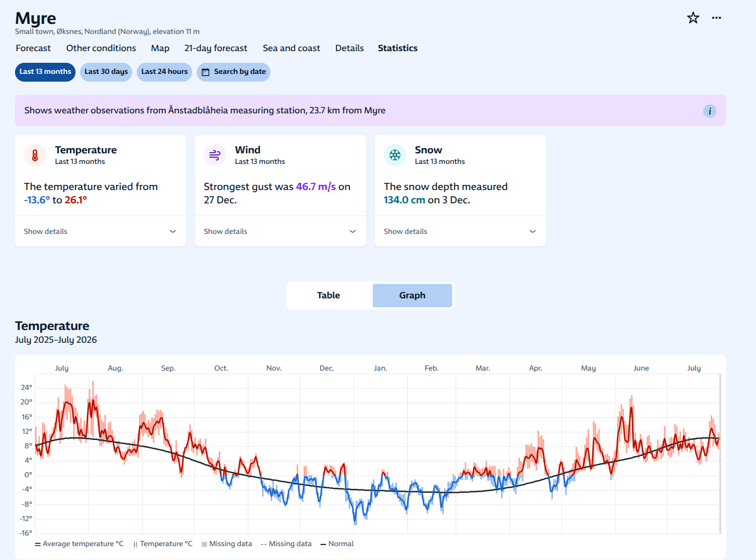Select the Last 24 hours filter
756x560 pixels.
pos(164,72)
